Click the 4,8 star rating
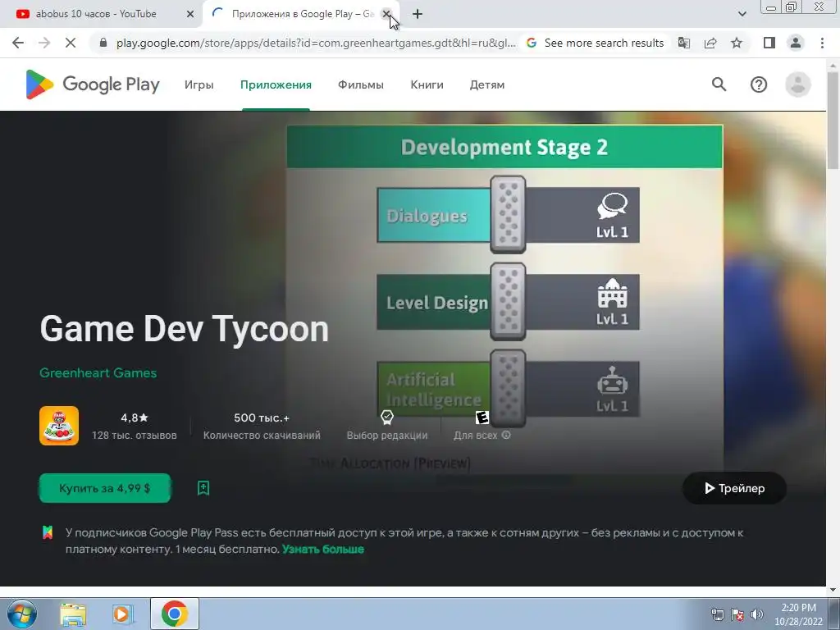The image size is (840, 630). point(134,418)
